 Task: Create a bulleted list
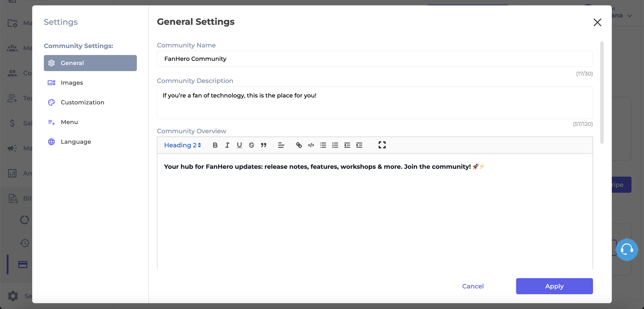tap(323, 145)
